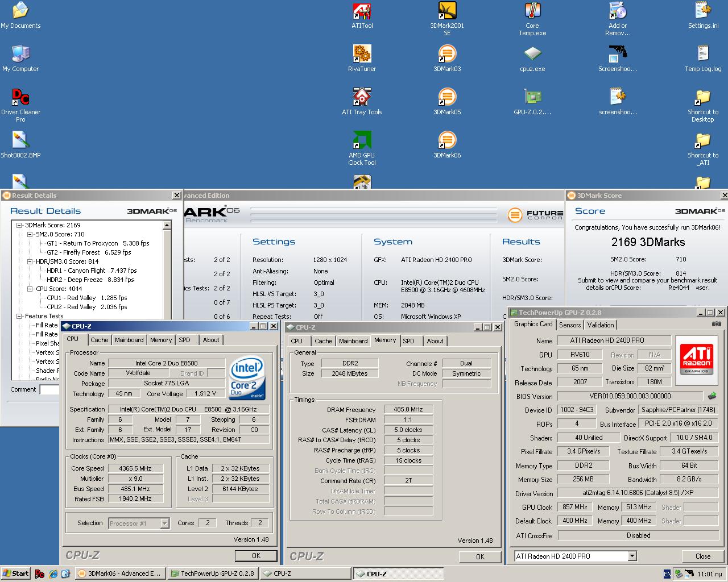The width and height of the screenshot is (728, 582).
Task: Open Mainboard tab in CPU-Z processor window
Action: 129,340
